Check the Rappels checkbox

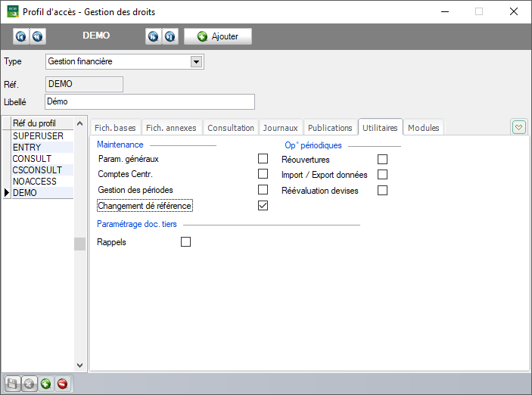click(185, 242)
